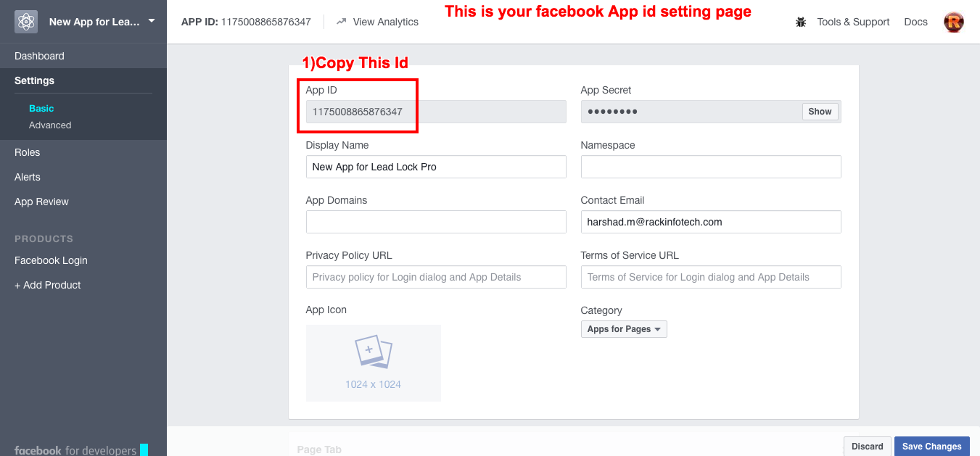Screen dimensions: 980x456
Task: Open the app switcher dropdown arrow
Action: (x=152, y=21)
